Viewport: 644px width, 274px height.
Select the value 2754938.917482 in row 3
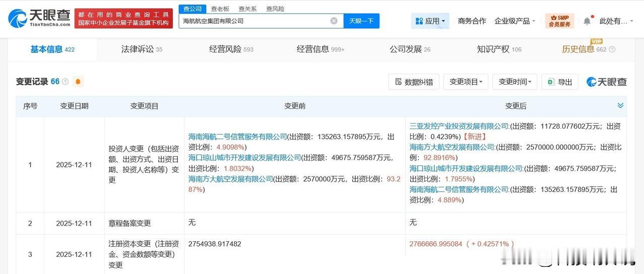pyautogui.click(x=215, y=244)
